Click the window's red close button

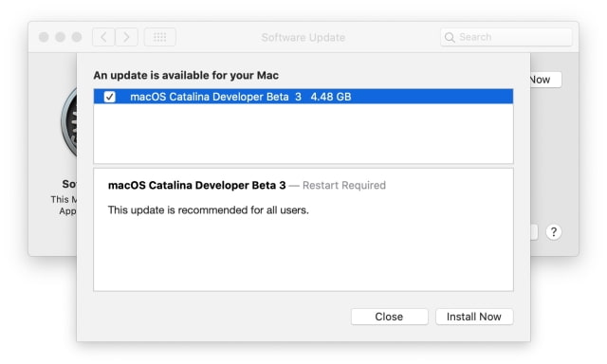point(44,37)
